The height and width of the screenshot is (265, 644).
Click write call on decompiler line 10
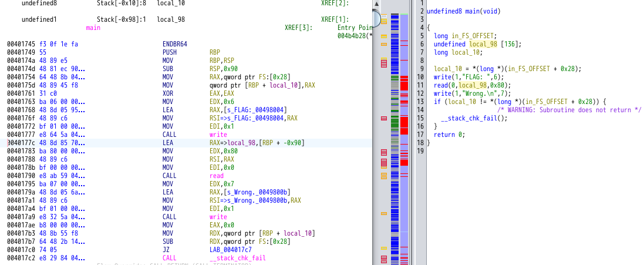click(x=442, y=77)
